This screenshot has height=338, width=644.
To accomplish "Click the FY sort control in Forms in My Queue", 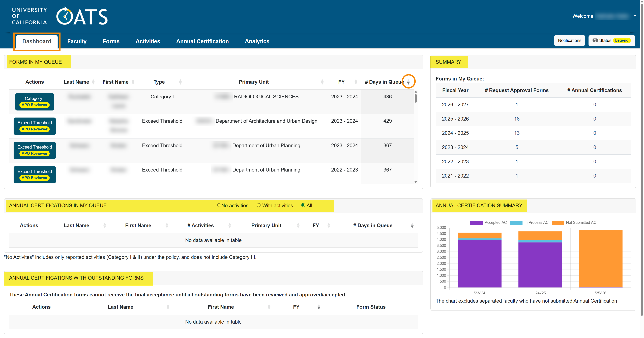I will (356, 82).
